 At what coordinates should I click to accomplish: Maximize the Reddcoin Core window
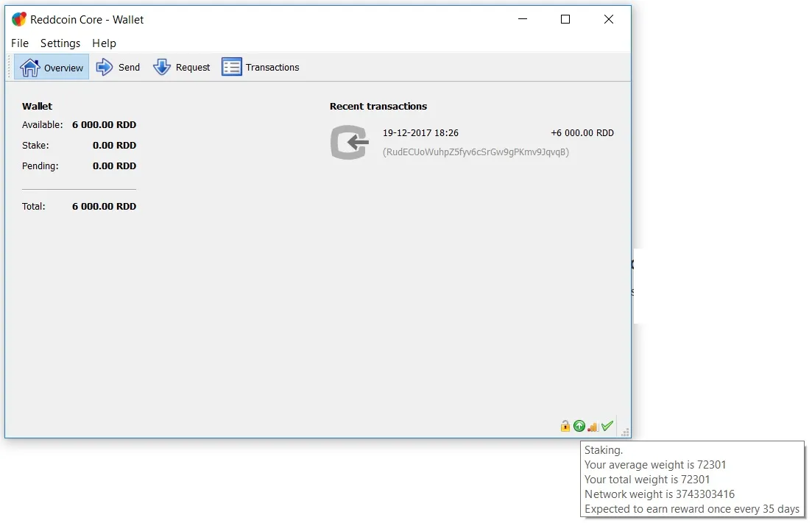pyautogui.click(x=565, y=19)
